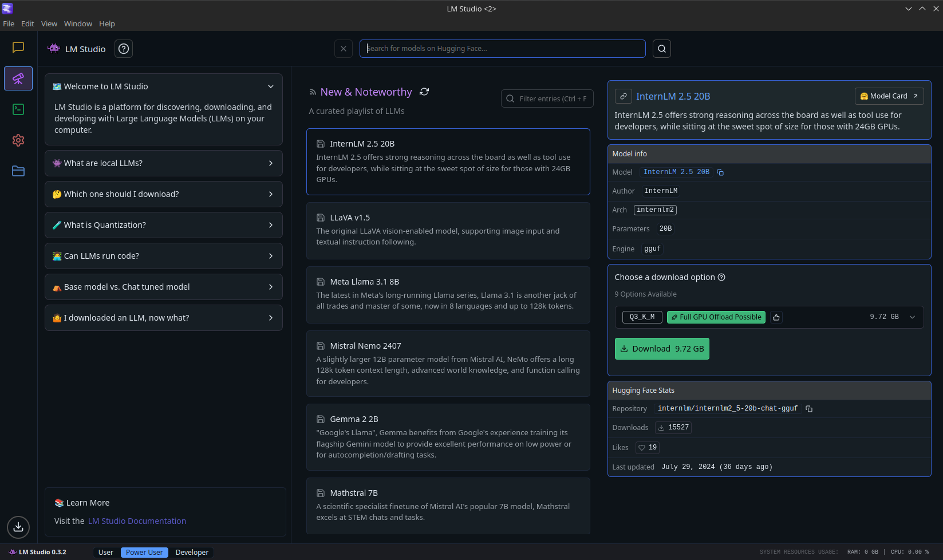Open the gear settings sidebar icon
This screenshot has height=560, width=943.
click(x=18, y=140)
